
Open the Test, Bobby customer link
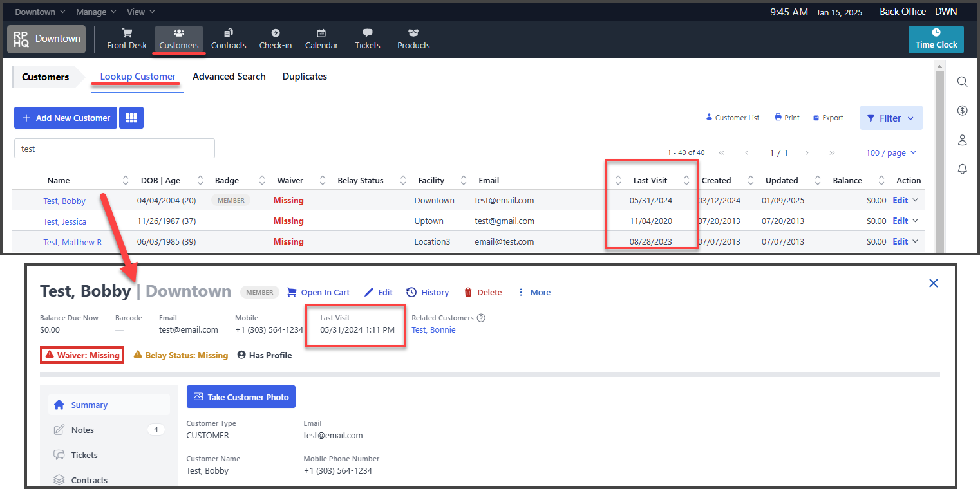64,201
